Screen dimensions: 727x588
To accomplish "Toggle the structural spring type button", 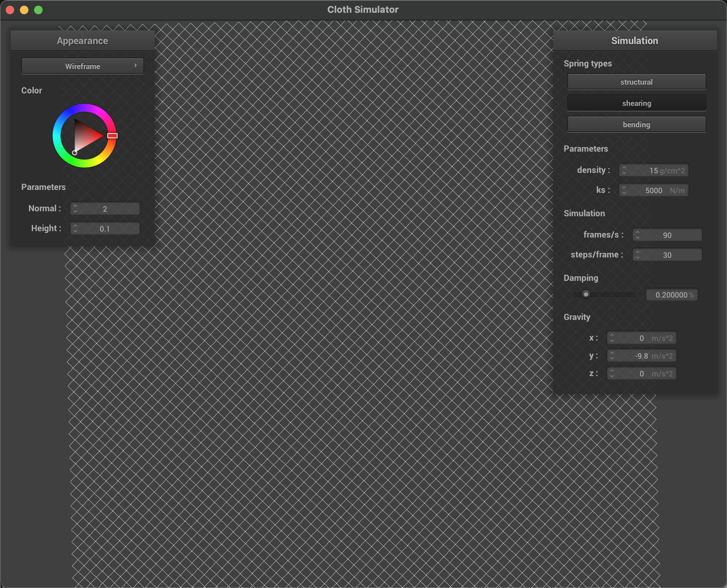I will [636, 82].
